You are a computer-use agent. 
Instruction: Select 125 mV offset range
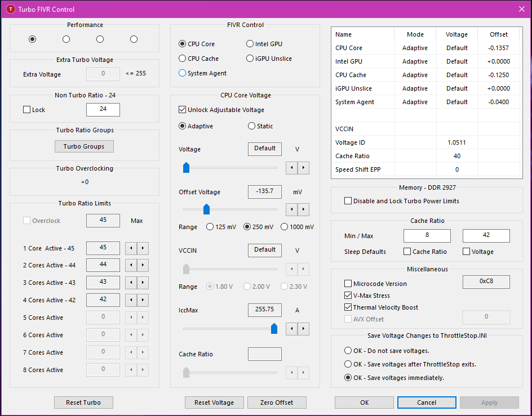tap(211, 227)
